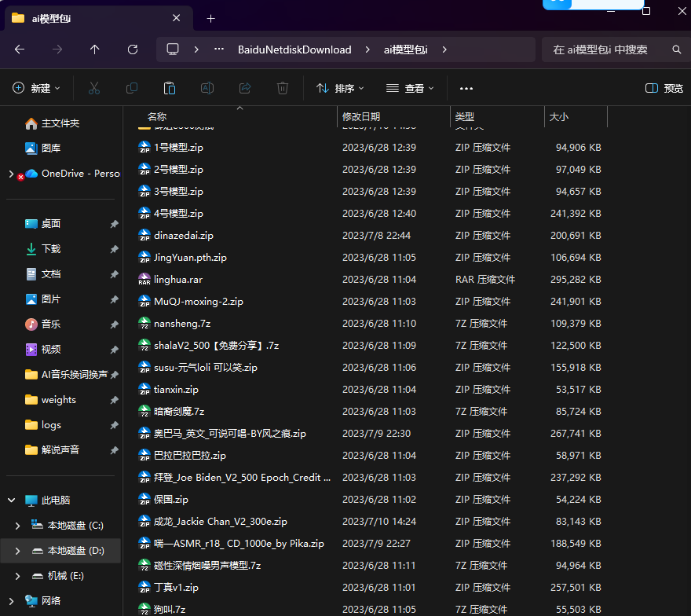Open the 新建 dropdown menu
The height and width of the screenshot is (616, 691).
pos(37,88)
